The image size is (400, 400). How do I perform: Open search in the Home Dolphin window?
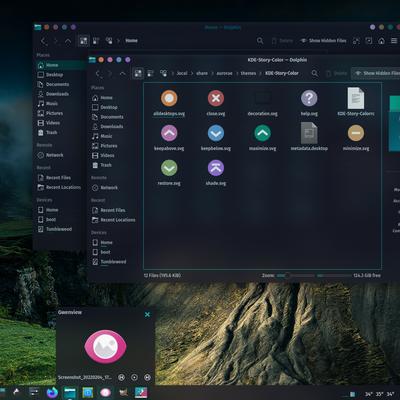point(260,41)
